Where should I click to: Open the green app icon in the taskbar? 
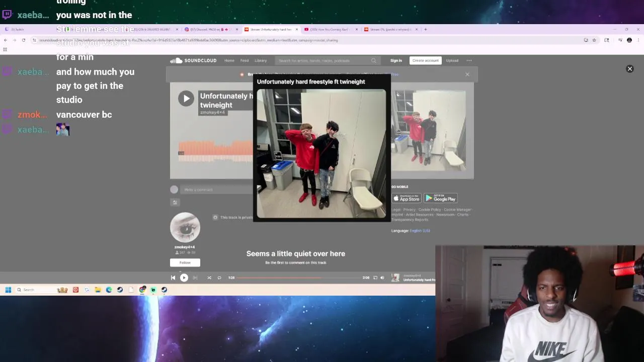(153, 290)
